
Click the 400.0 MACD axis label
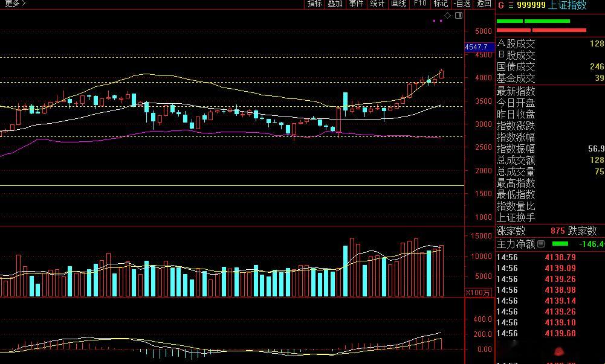(x=483, y=319)
